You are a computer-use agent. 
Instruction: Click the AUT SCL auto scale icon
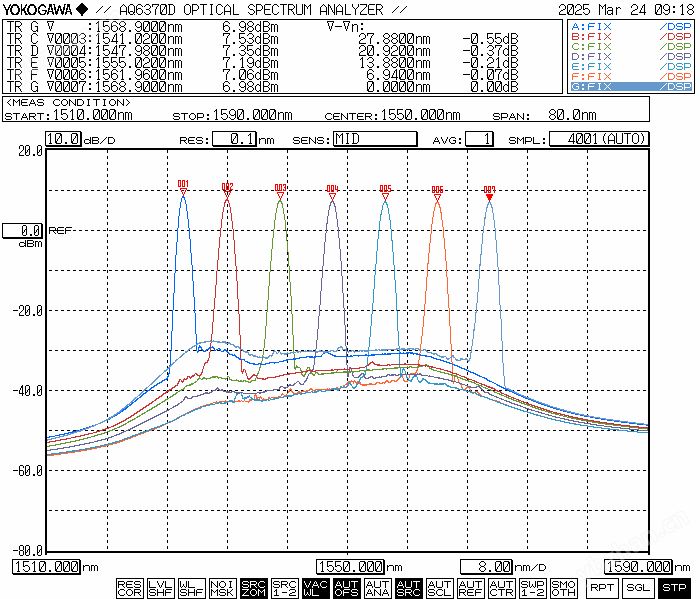point(439,588)
